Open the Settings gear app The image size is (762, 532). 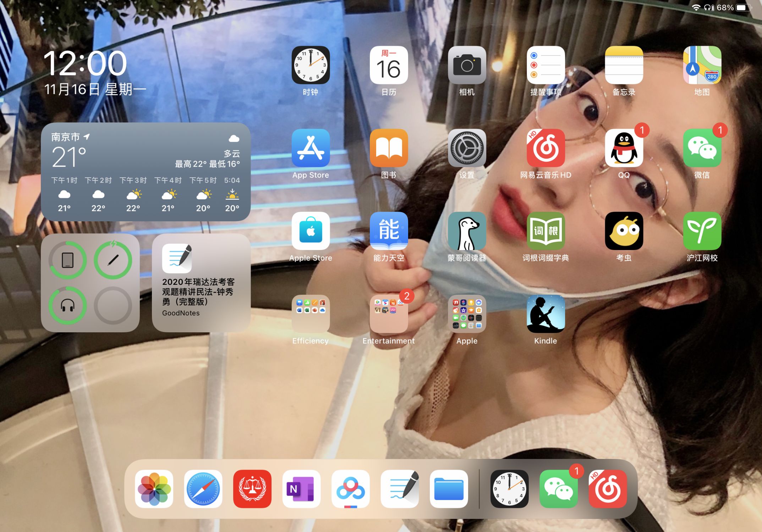pyautogui.click(x=467, y=148)
